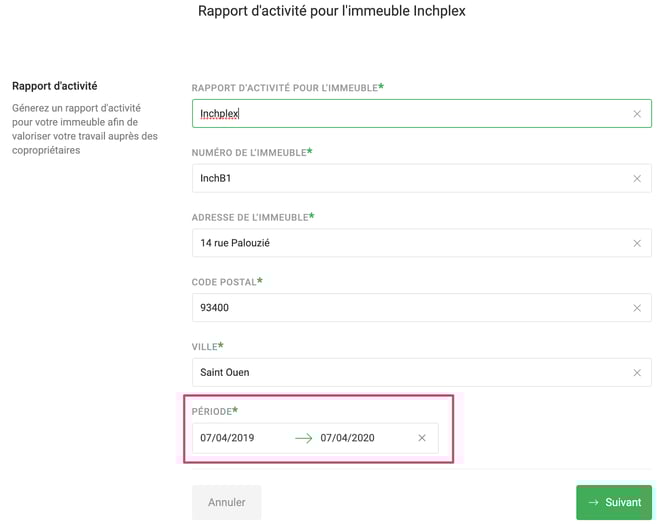The image size is (670, 524).
Task: Open the start date 07/04/2019 picker
Action: [227, 438]
